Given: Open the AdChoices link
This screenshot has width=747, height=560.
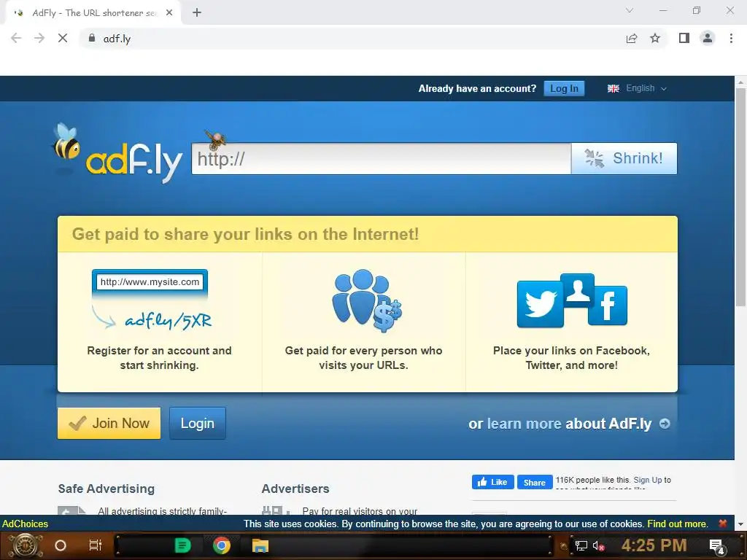Looking at the screenshot, I should click(x=25, y=524).
